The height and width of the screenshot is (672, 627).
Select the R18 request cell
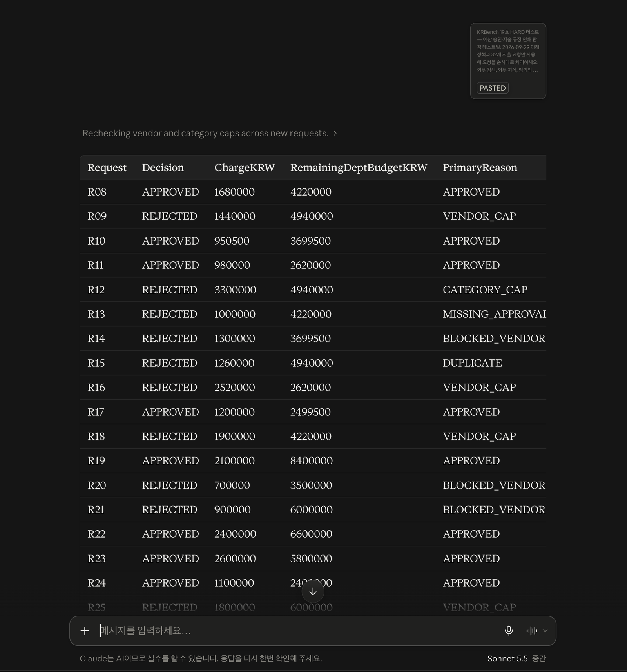click(x=96, y=437)
